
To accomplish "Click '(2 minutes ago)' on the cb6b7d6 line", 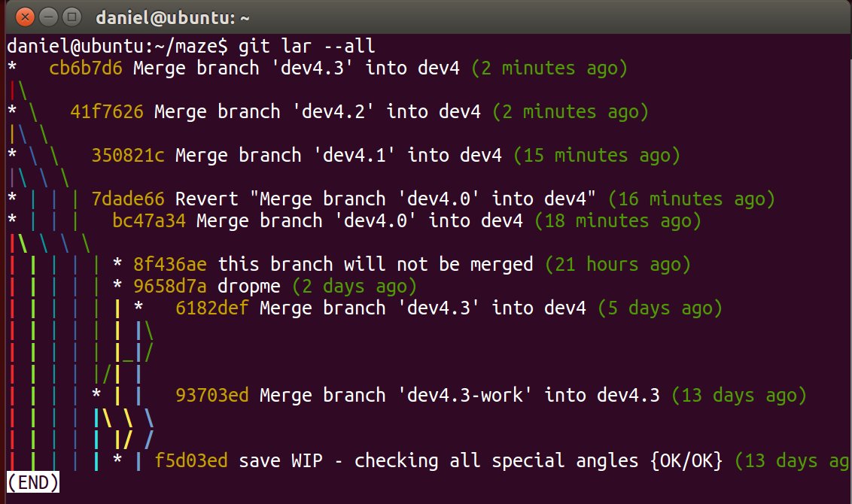I will pos(549,68).
